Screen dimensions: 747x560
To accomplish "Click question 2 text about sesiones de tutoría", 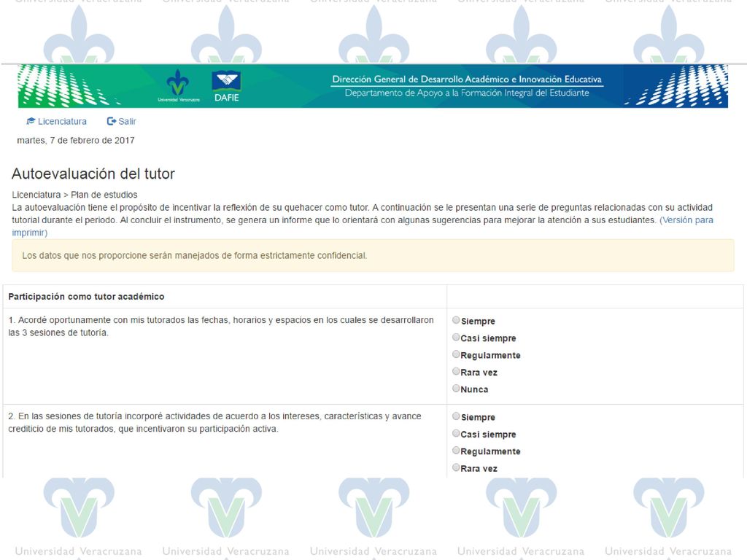I will point(215,422).
